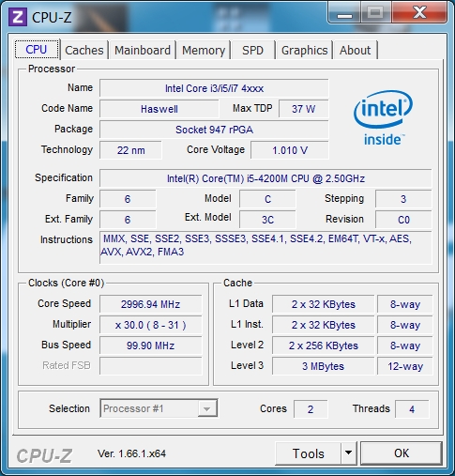Click the CPU-Z logo at the bottom left
Image resolution: width=455 pixels, height=476 pixels.
pos(44,455)
